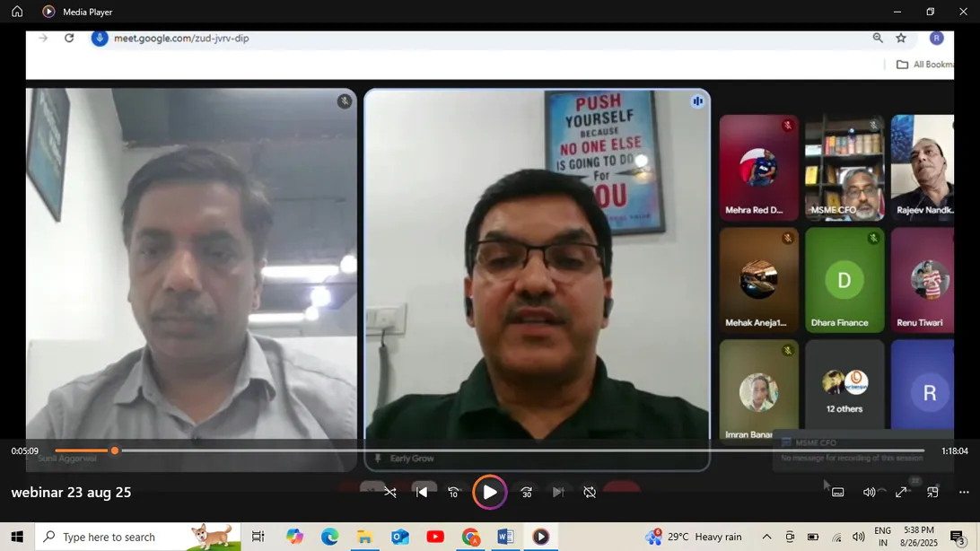Image resolution: width=980 pixels, height=551 pixels.
Task: Open the system tray volume icon
Action: [859, 537]
